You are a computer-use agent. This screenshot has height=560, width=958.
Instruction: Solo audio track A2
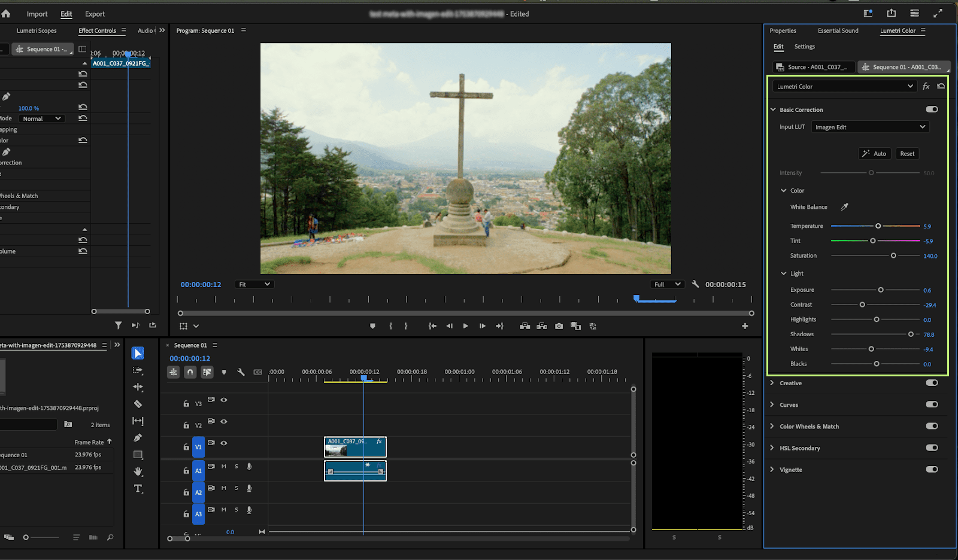coord(237,488)
